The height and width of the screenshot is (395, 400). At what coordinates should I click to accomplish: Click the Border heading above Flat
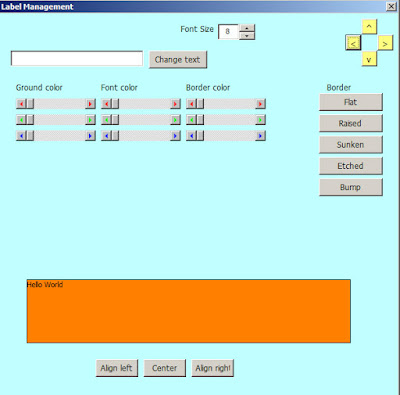(339, 88)
